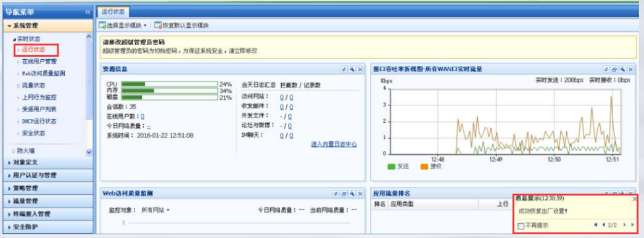Open 受惩用户列表 in navigation tree

[39, 109]
